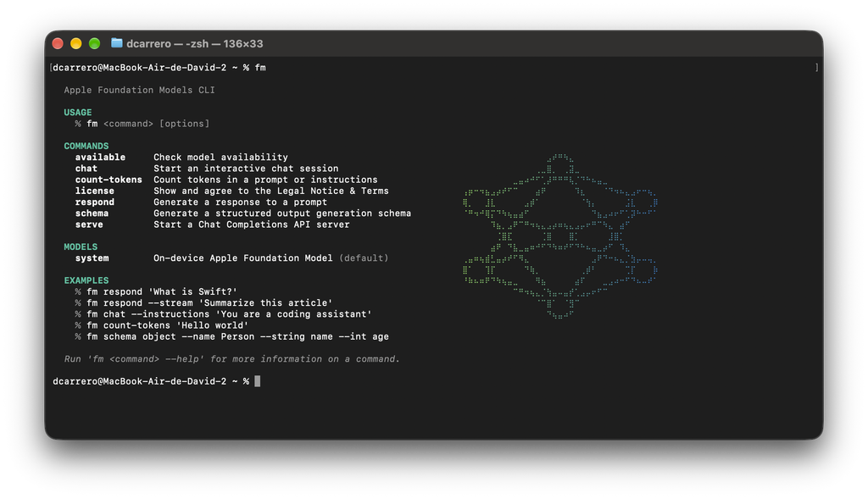The height and width of the screenshot is (499, 868).
Task: Click 'On-device Apple Foundation Model' description
Action: pos(243,258)
